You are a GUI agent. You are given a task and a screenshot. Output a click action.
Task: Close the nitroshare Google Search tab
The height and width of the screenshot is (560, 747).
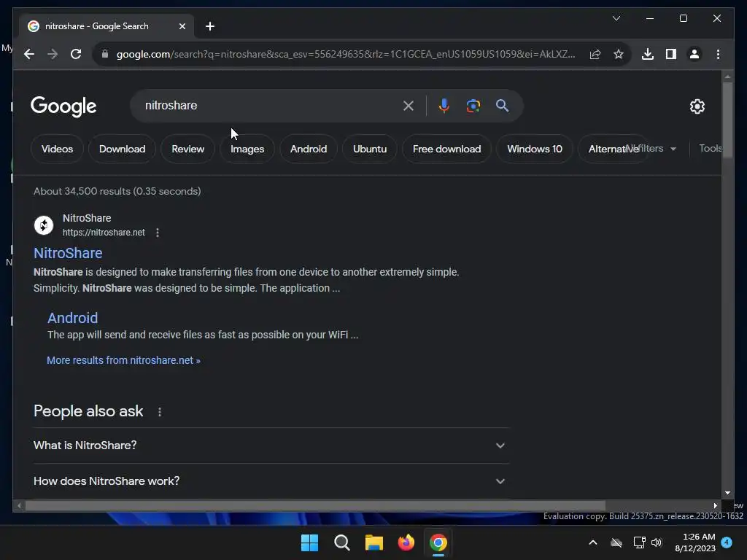click(x=182, y=26)
